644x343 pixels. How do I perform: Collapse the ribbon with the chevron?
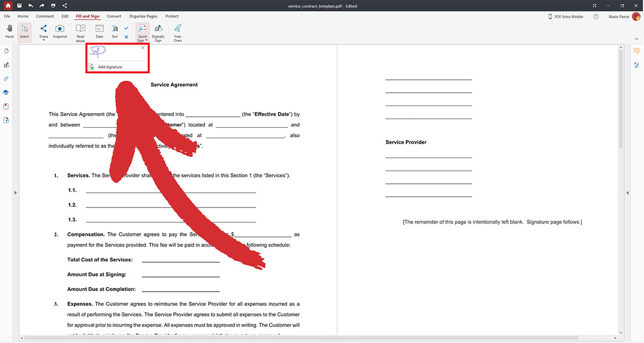(636, 38)
